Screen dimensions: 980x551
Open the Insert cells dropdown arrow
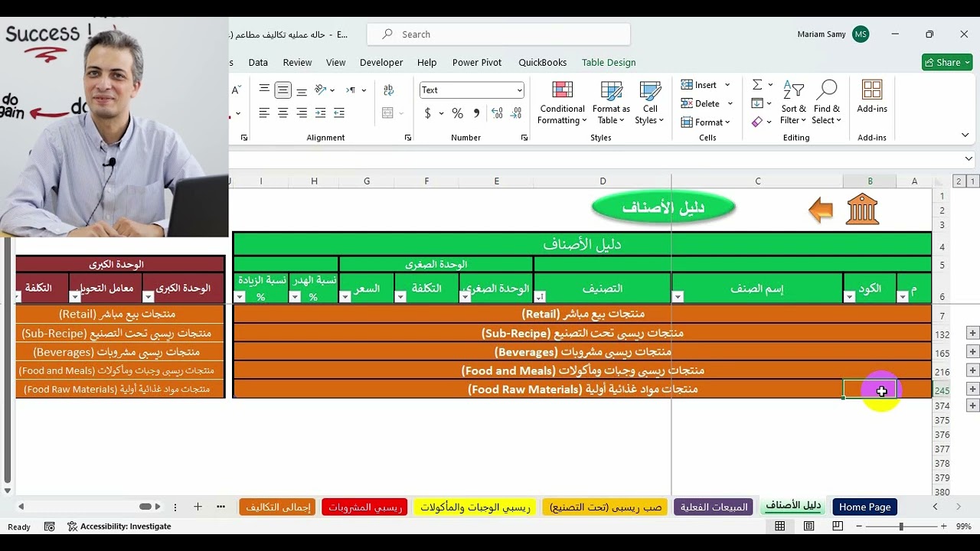click(727, 85)
